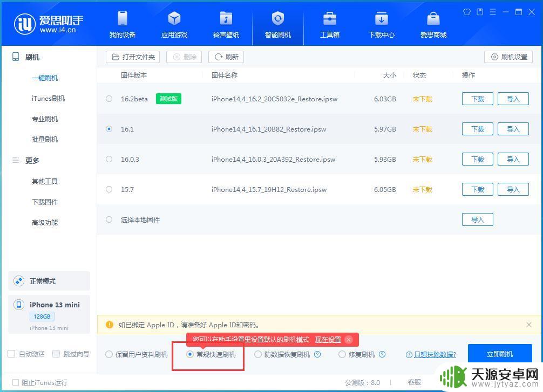Open Apps & Games (应用游戏) section
Viewport: 543px width, 392px height.
point(174,25)
